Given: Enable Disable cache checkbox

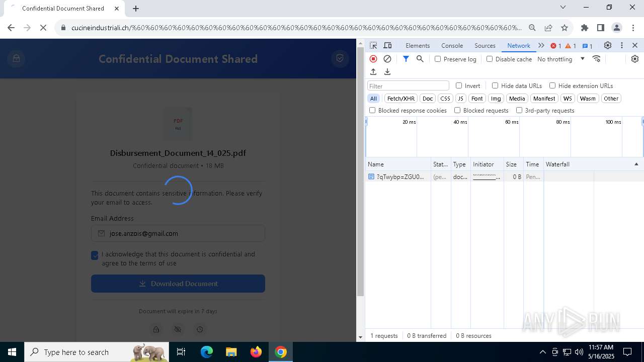Looking at the screenshot, I should (490, 59).
